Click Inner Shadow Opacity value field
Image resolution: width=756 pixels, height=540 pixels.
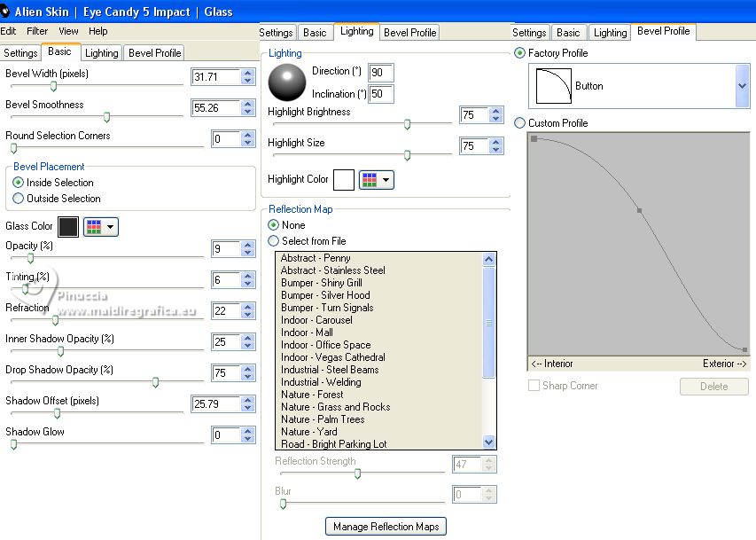[x=226, y=342]
